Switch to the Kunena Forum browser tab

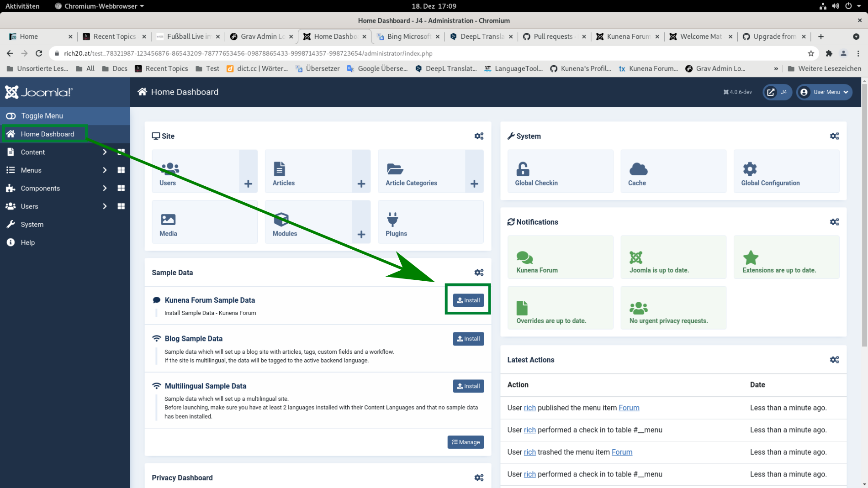click(x=627, y=37)
